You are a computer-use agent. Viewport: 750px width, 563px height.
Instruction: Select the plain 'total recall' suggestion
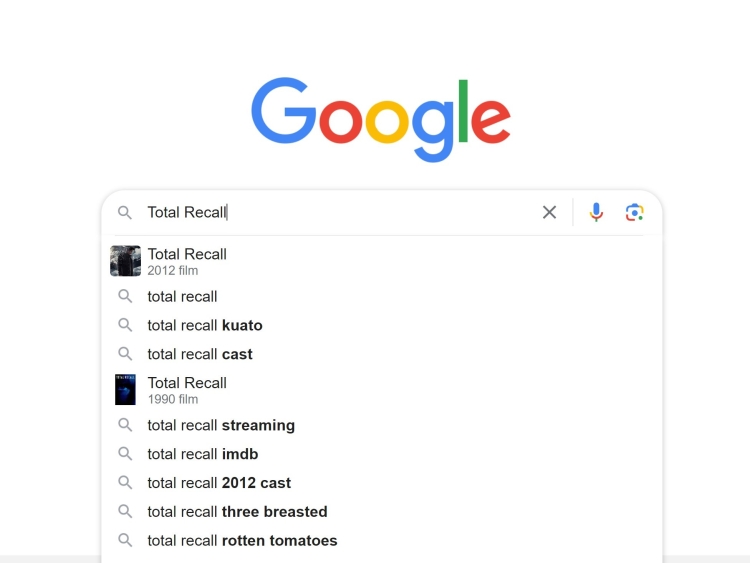pyautogui.click(x=182, y=296)
